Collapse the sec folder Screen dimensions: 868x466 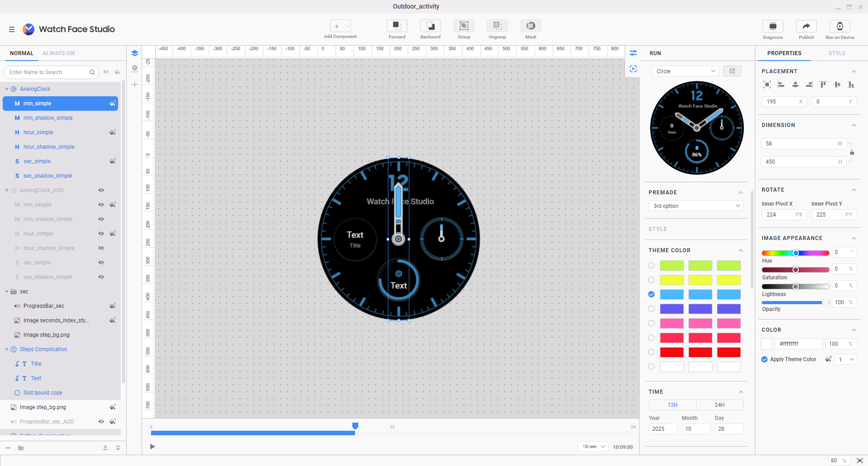pos(7,292)
